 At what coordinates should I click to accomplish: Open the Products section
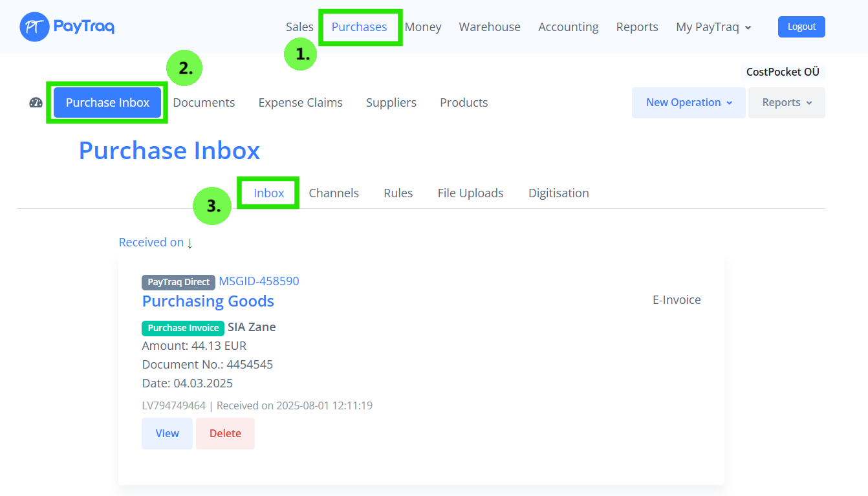(x=464, y=103)
